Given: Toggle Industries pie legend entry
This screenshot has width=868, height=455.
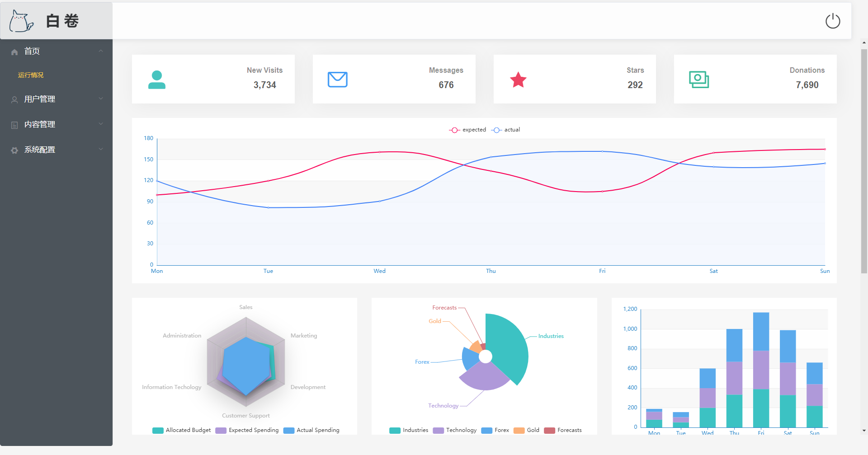Looking at the screenshot, I should (x=409, y=430).
